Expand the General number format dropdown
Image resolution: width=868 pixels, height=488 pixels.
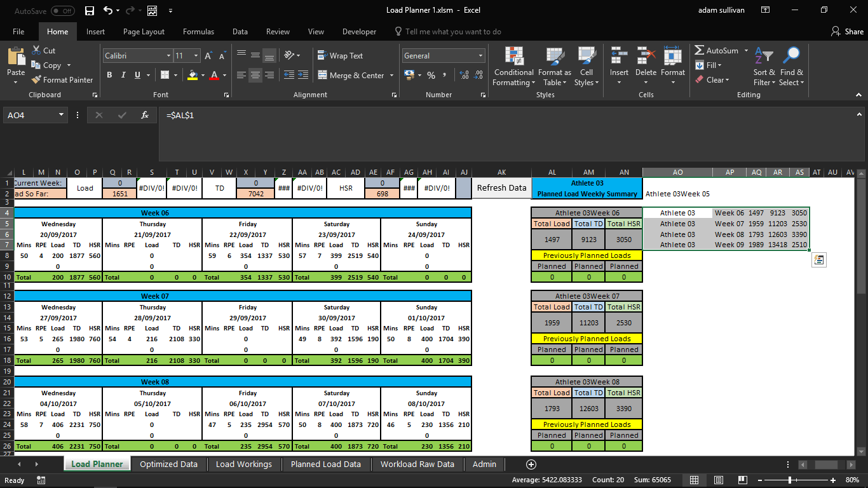coord(480,56)
